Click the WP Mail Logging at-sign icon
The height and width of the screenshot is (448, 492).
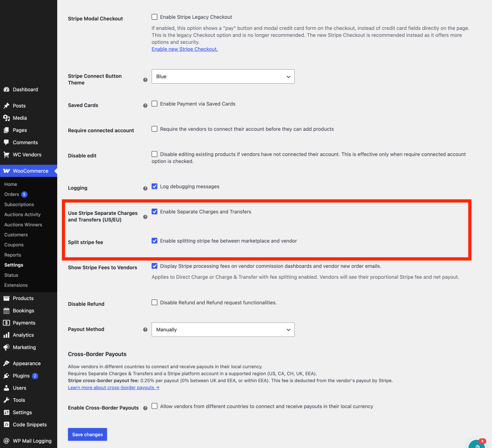6,441
